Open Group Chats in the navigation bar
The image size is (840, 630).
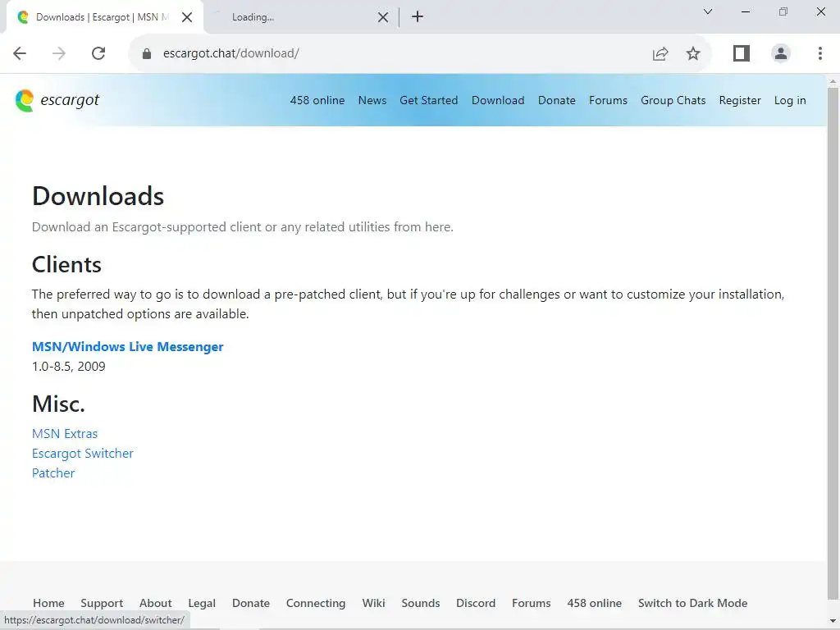pyautogui.click(x=673, y=100)
